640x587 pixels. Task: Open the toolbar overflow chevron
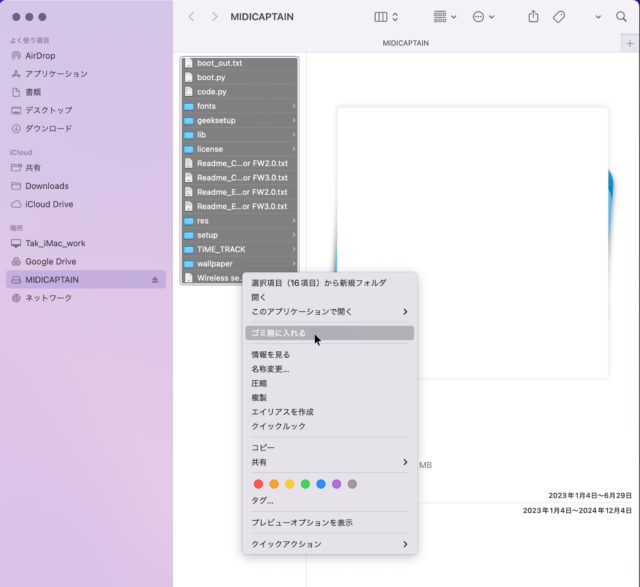point(598,17)
